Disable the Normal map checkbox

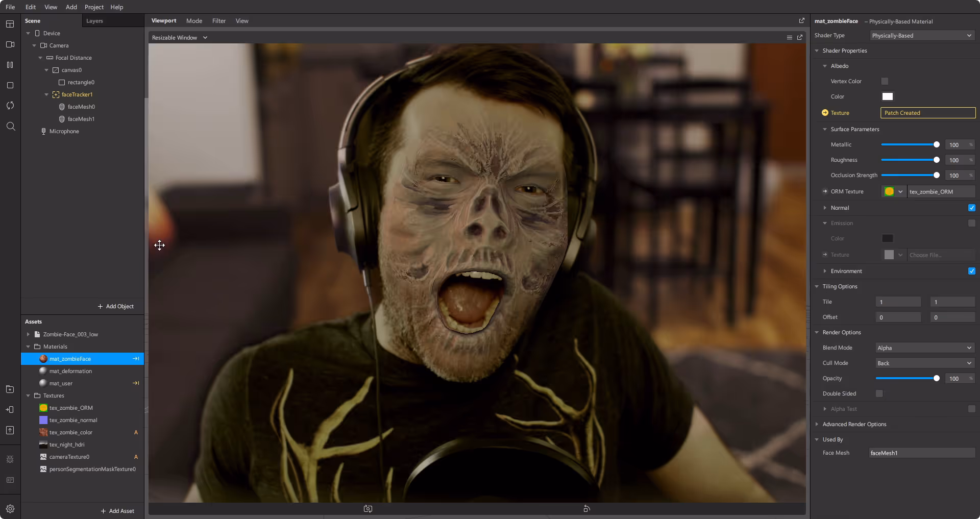(971, 208)
